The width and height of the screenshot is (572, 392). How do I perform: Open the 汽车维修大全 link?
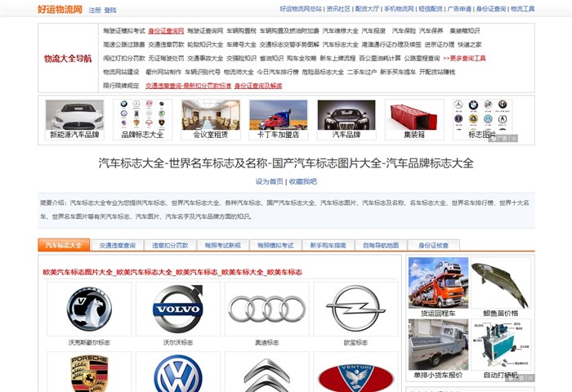341,31
